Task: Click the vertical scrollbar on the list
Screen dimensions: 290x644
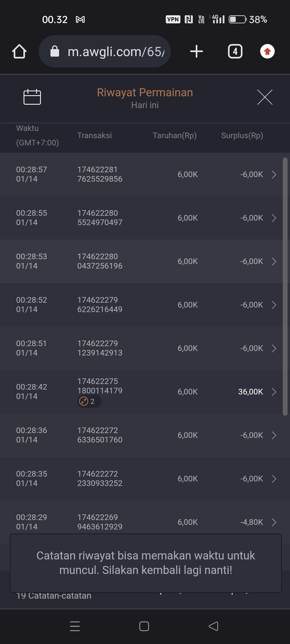Action: pyautogui.click(x=285, y=287)
